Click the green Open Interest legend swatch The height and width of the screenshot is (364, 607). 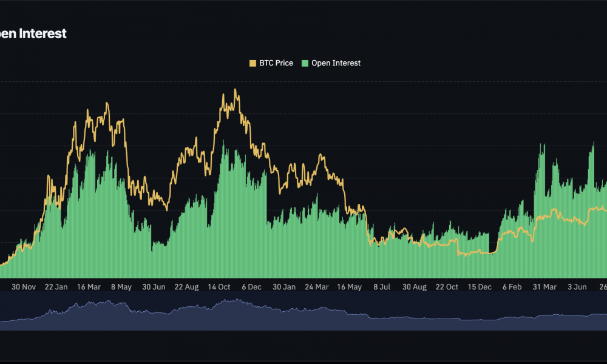click(x=305, y=64)
